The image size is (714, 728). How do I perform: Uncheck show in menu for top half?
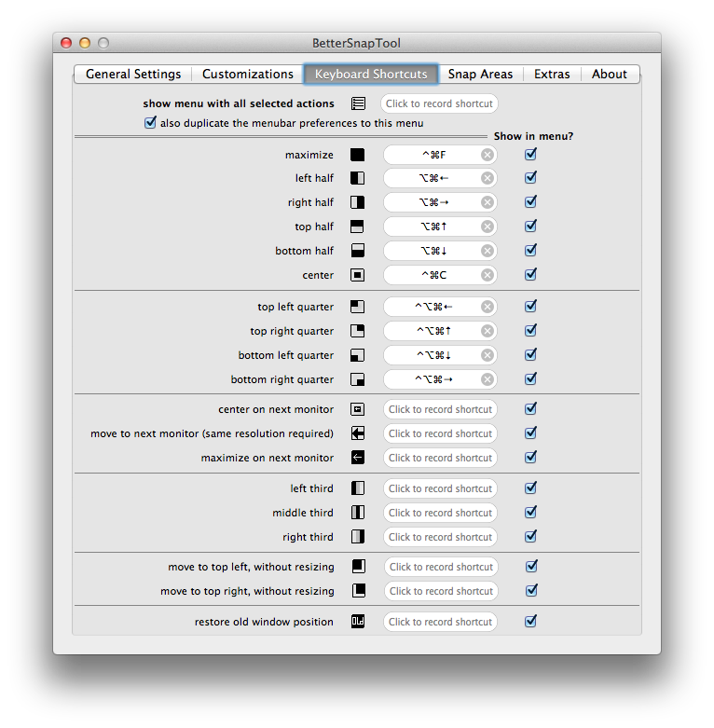[530, 227]
